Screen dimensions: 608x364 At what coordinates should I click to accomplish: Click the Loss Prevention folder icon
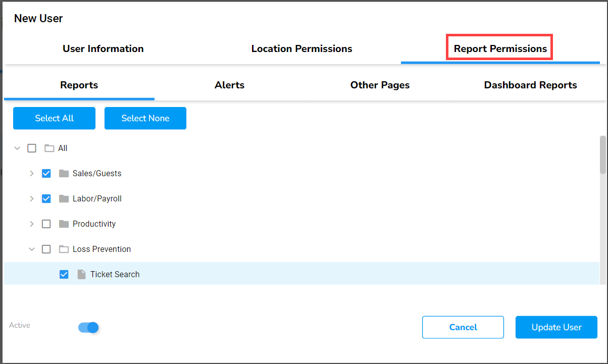click(64, 249)
